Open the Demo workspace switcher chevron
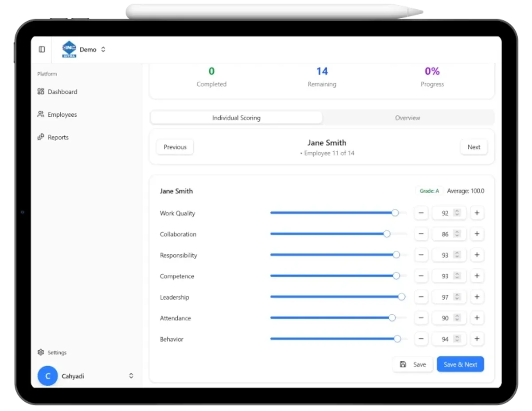This screenshot has height=411, width=532. pos(103,49)
